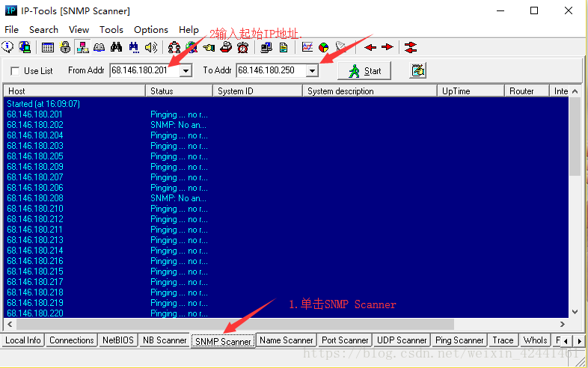Open the Local Info tool icon
The image size is (588, 368).
click(7, 47)
